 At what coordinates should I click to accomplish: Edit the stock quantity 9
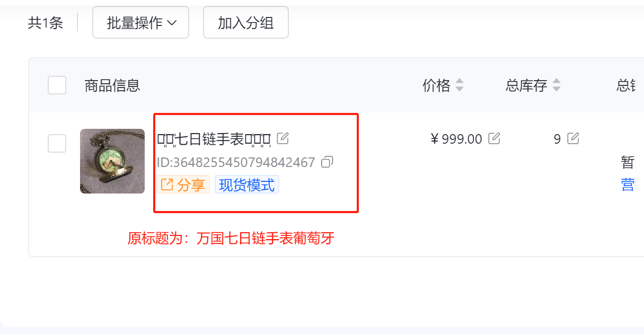(573, 139)
